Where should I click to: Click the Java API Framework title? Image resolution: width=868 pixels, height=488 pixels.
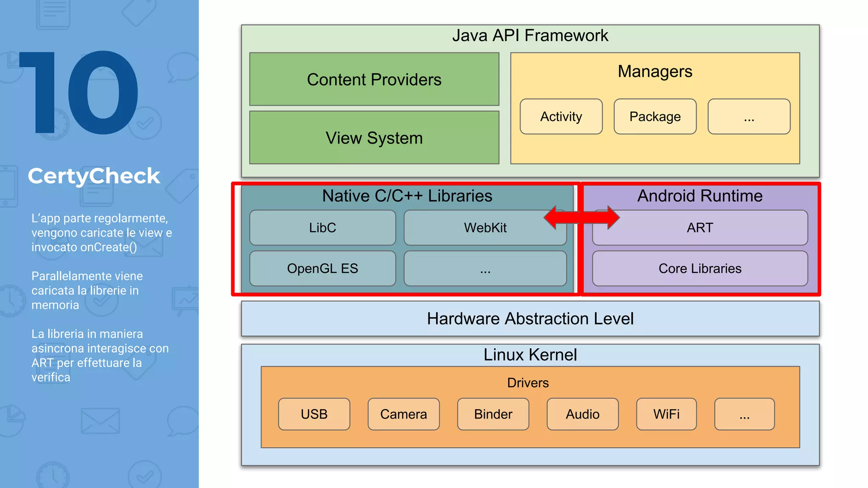[530, 36]
